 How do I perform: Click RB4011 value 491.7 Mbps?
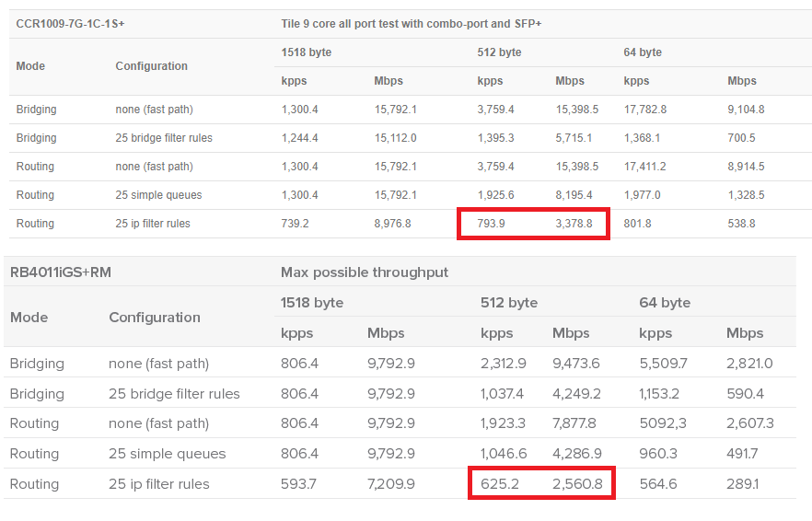coord(742,454)
